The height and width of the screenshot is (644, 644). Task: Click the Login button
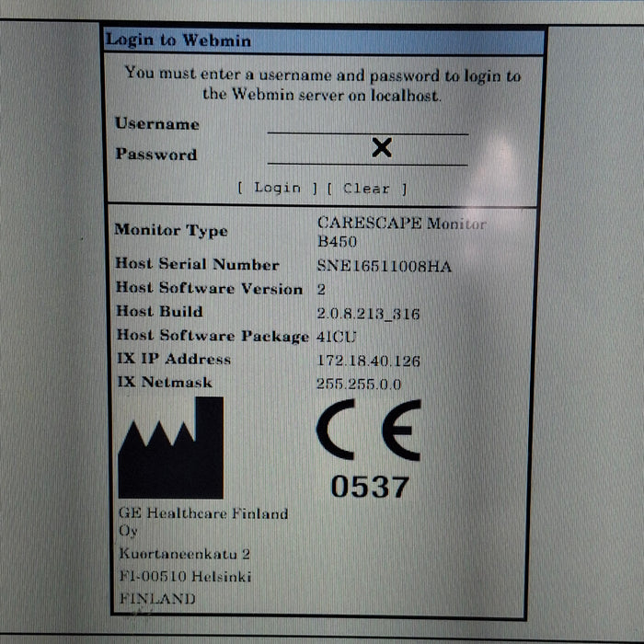click(x=278, y=188)
